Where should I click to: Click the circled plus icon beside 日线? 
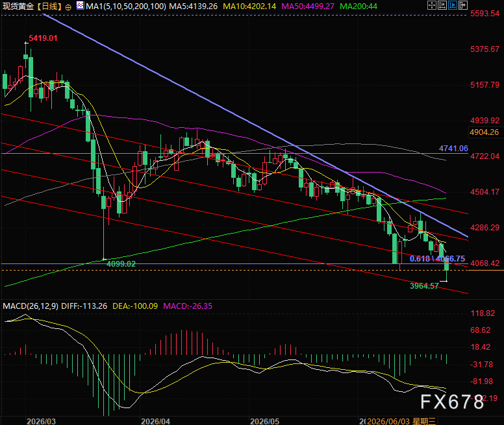coord(68,7)
